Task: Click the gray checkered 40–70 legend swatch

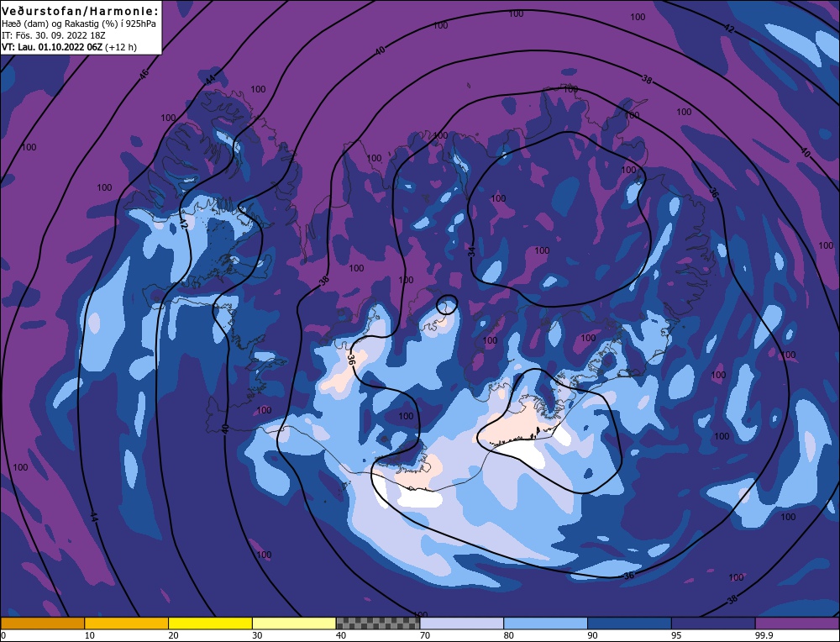Action: coord(378,624)
